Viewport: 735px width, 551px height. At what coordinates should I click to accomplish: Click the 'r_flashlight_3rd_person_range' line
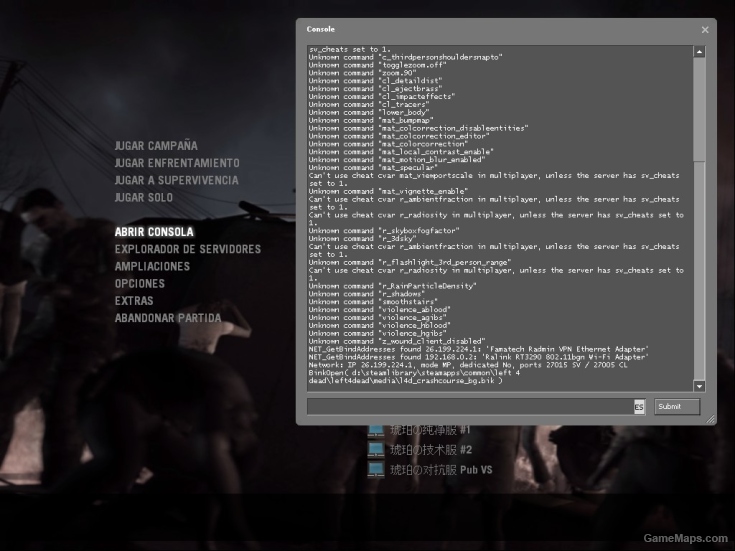(410, 263)
